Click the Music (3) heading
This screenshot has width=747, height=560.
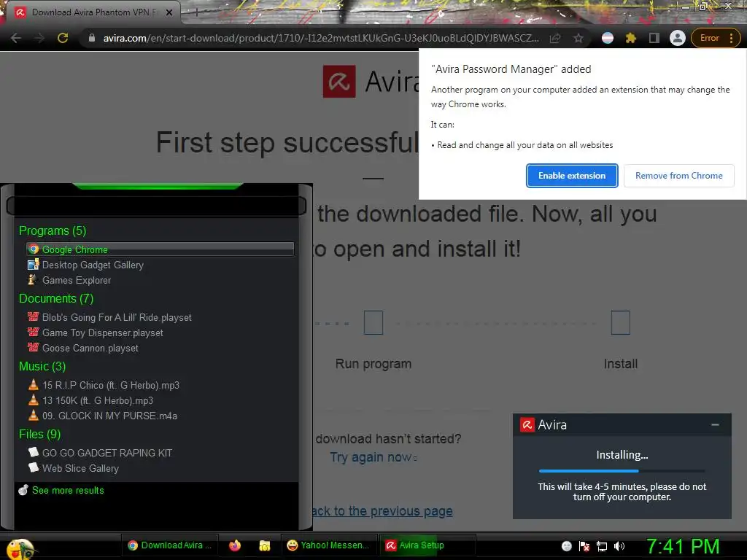click(x=42, y=366)
